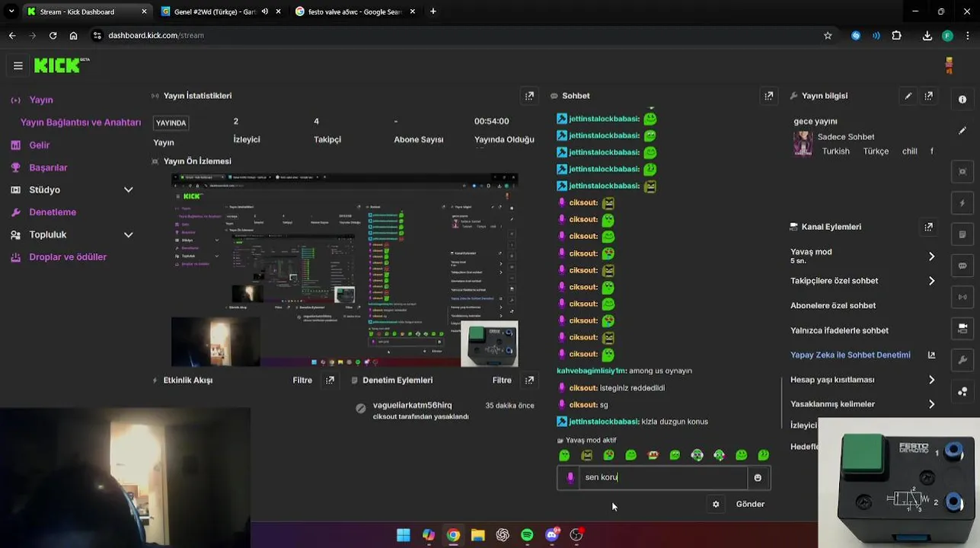Open Filtre in Etkinlik Akışı
Viewport: 980px width, 548px height.
[x=302, y=380]
